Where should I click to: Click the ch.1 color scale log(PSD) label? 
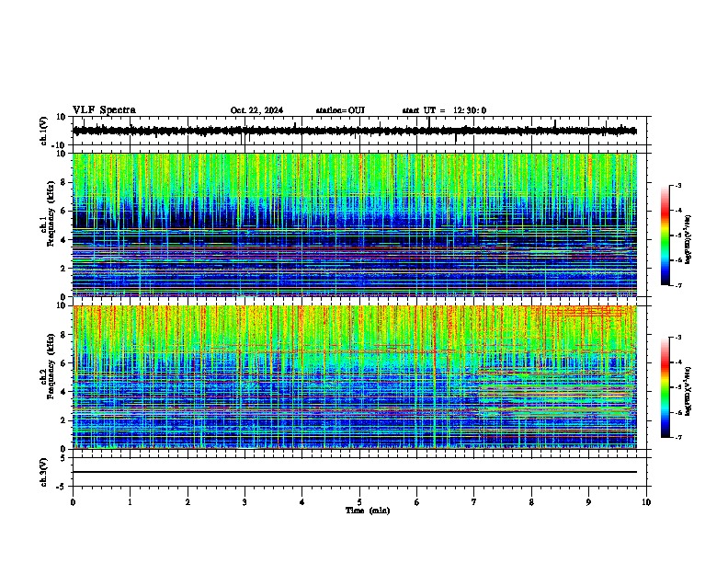click(x=688, y=239)
